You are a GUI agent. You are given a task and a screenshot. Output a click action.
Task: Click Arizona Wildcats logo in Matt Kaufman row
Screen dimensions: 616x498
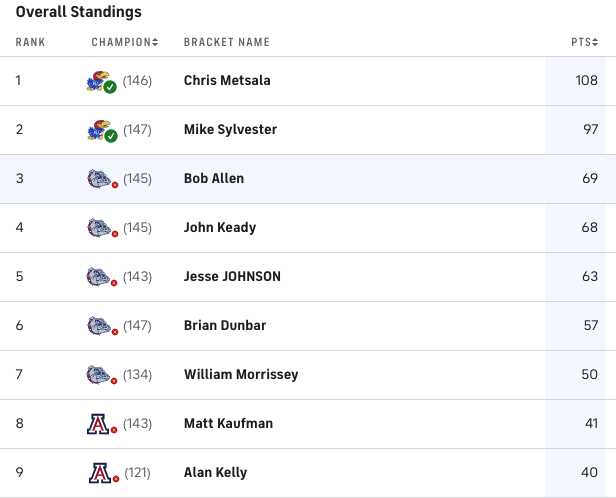pos(98,424)
